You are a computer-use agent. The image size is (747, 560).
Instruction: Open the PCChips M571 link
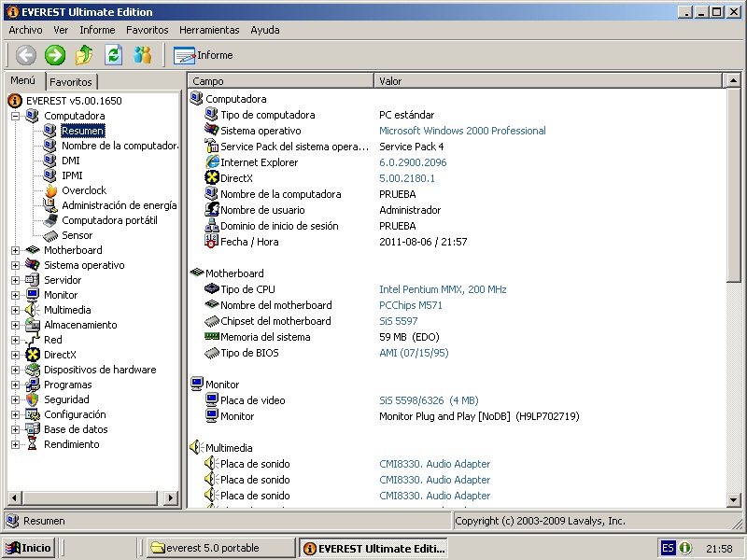pos(411,305)
